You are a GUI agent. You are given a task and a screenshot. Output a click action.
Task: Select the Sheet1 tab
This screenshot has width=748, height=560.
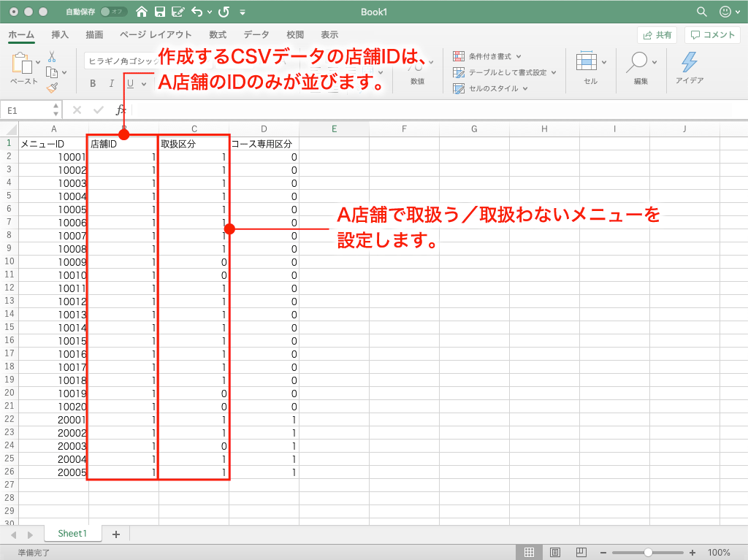72,534
